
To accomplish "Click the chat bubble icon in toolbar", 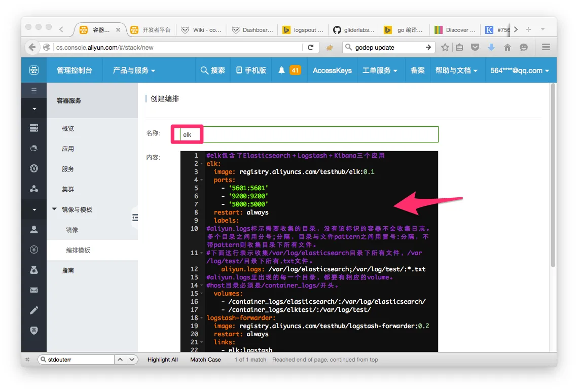I will tap(523, 47).
